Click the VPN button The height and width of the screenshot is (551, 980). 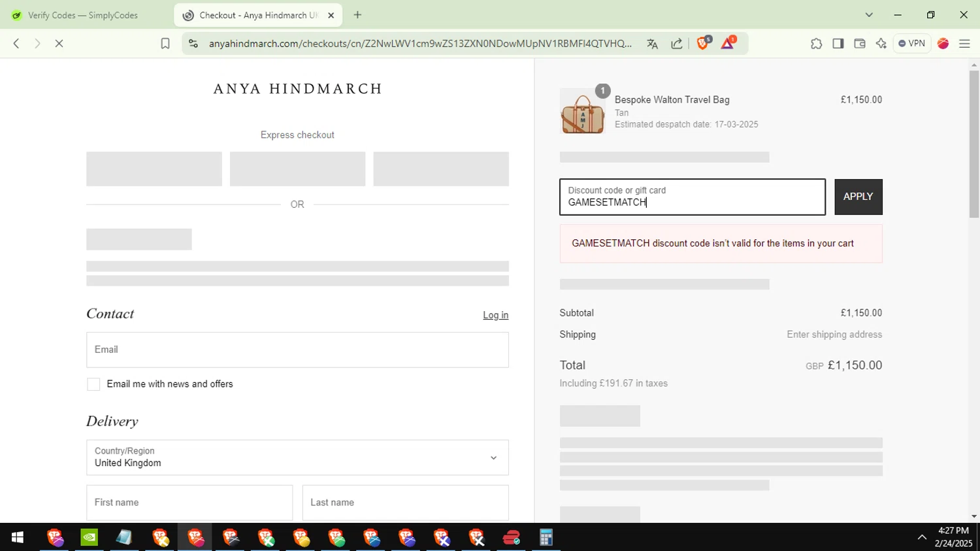pos(912,43)
